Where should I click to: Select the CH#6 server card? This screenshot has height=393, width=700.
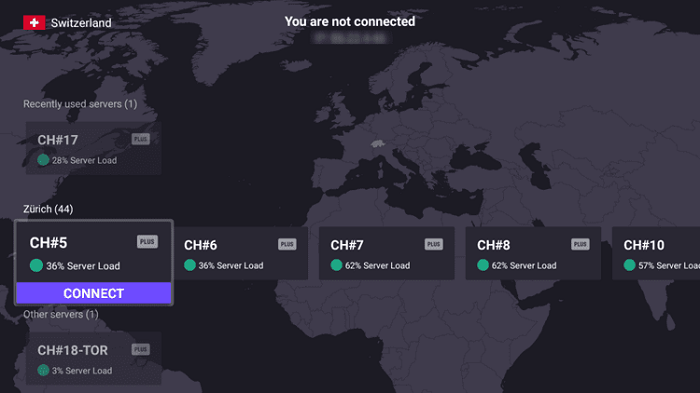click(241, 253)
